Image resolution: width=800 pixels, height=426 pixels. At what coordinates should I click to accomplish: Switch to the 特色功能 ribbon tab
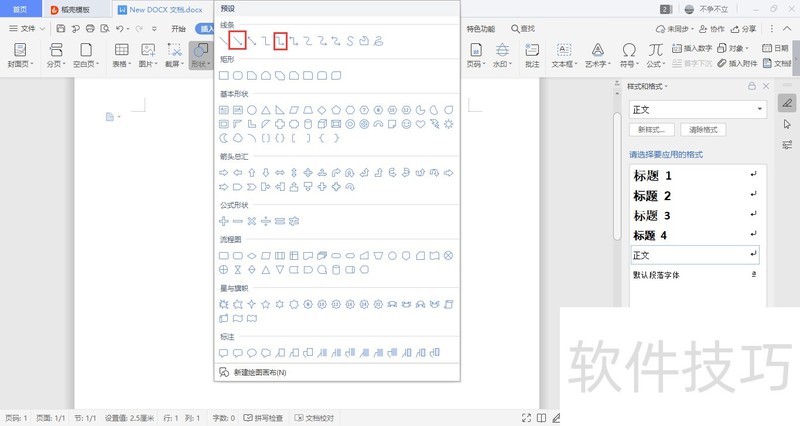[x=481, y=29]
